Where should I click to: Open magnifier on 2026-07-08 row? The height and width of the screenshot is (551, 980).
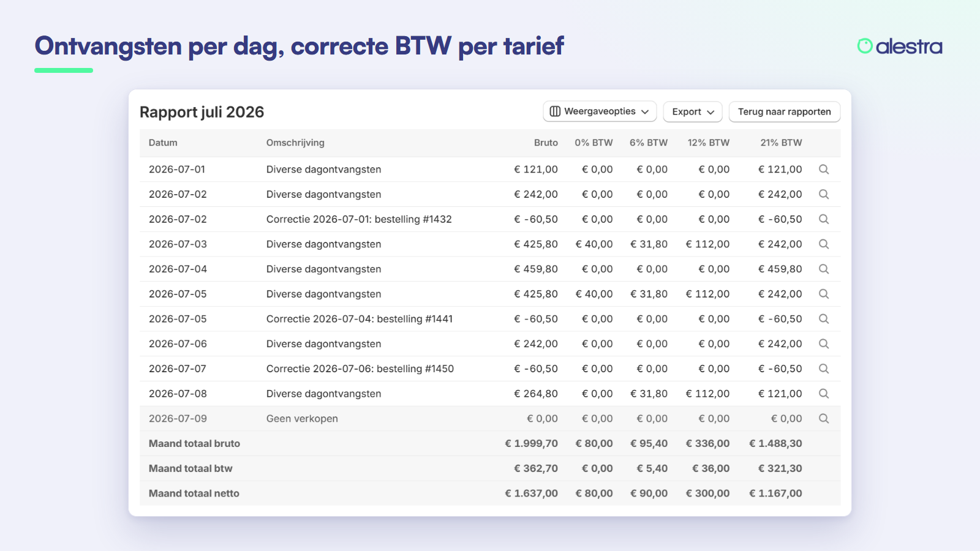tap(824, 394)
